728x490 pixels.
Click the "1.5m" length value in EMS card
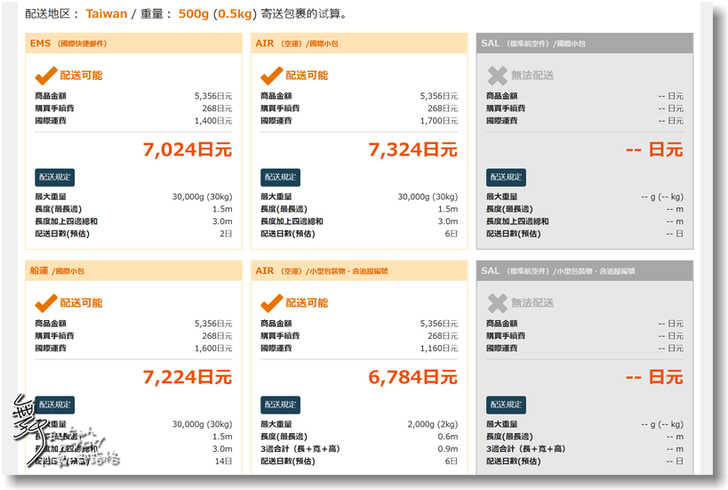pos(222,209)
